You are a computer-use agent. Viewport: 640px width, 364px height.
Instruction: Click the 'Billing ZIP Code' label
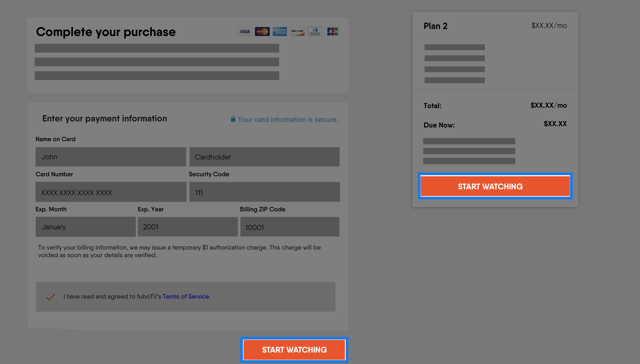[262, 209]
